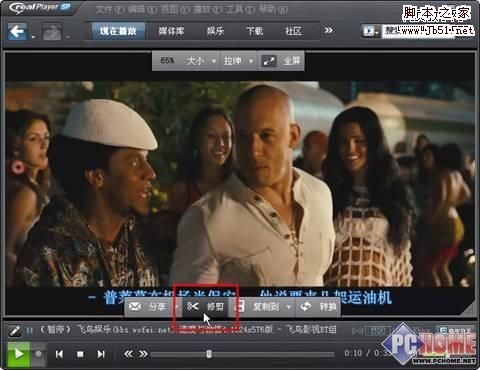Switch to the 下载 tab
Image resolution: width=480 pixels, height=370 pixels.
[254, 31]
